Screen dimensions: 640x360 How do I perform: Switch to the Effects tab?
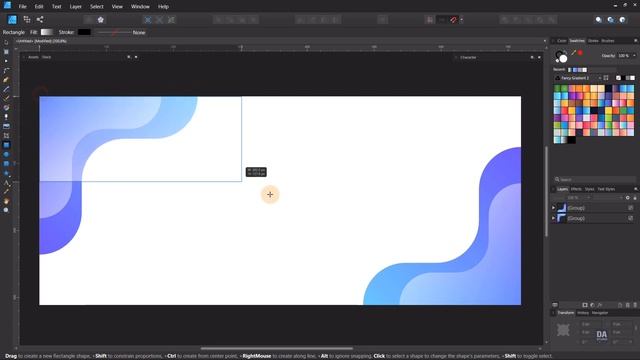tap(576, 189)
